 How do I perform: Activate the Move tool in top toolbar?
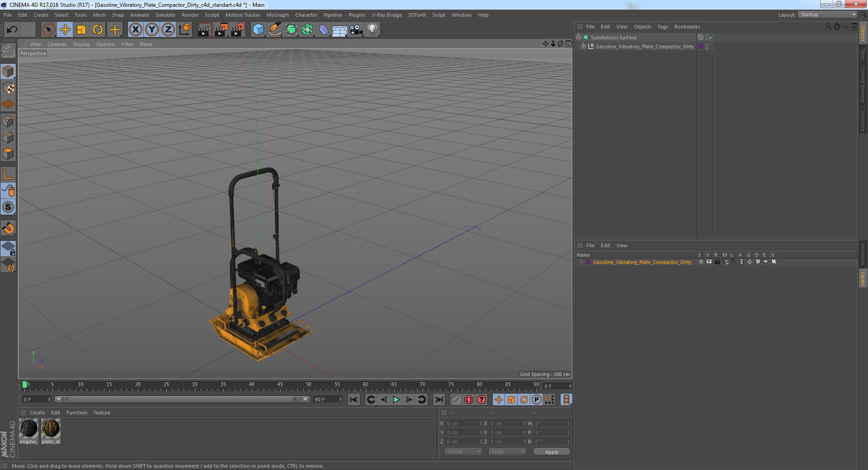click(x=65, y=30)
